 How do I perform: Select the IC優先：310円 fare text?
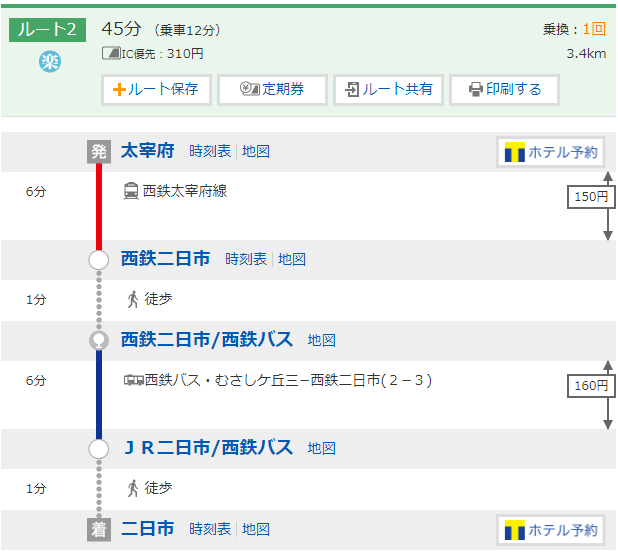pos(162,54)
